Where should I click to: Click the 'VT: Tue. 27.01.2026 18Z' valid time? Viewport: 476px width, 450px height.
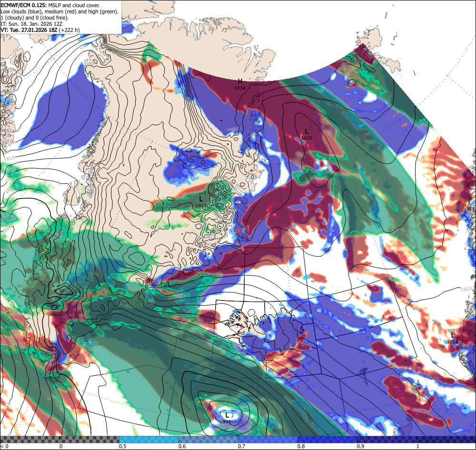coord(40,30)
